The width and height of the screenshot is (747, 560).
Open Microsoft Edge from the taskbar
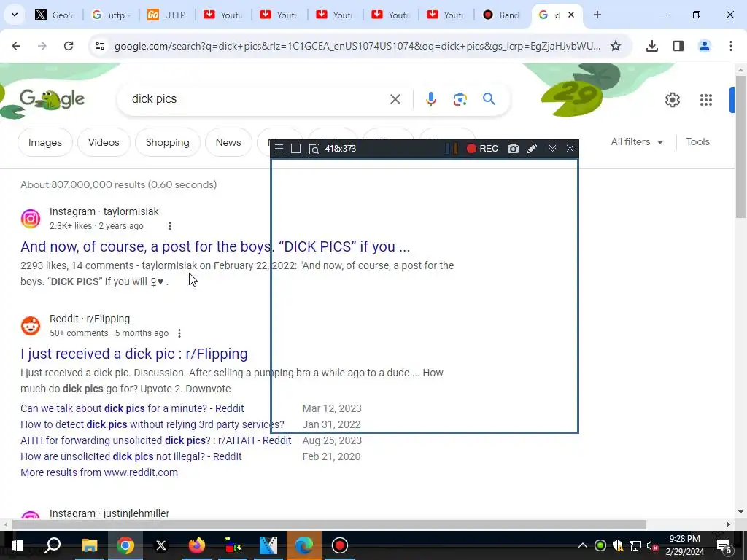click(x=303, y=545)
